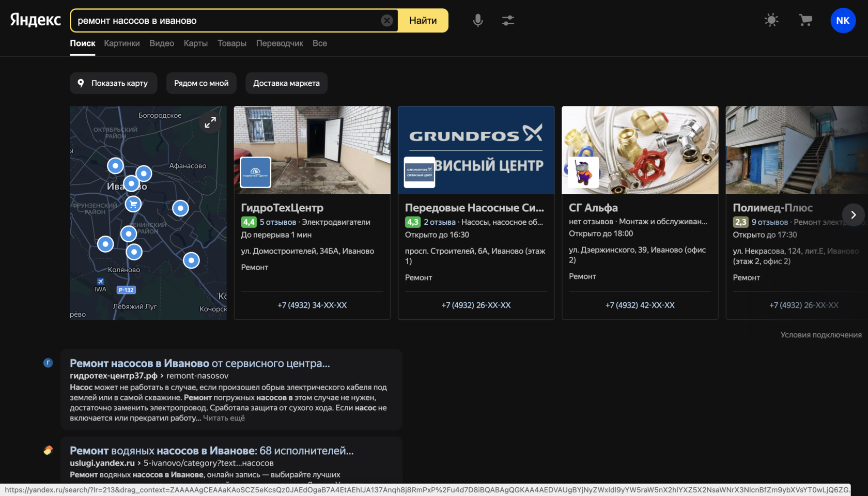868x496 pixels.
Task: Activate voice search microphone icon
Action: pos(478,20)
